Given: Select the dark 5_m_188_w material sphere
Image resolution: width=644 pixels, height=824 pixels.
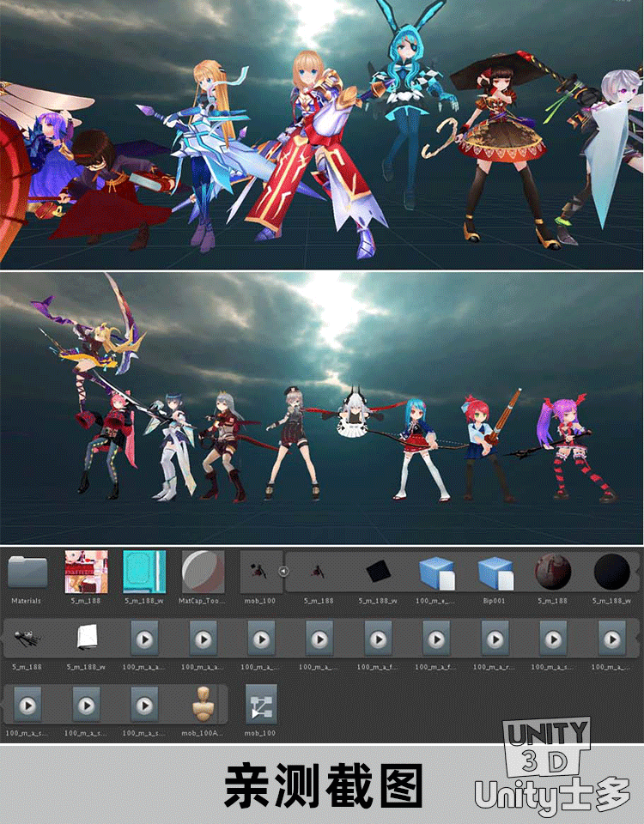Looking at the screenshot, I should point(611,572).
